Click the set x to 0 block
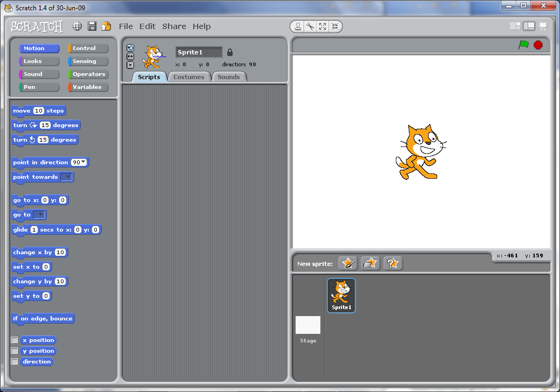Screen dimensions: 560x392 tap(31, 267)
